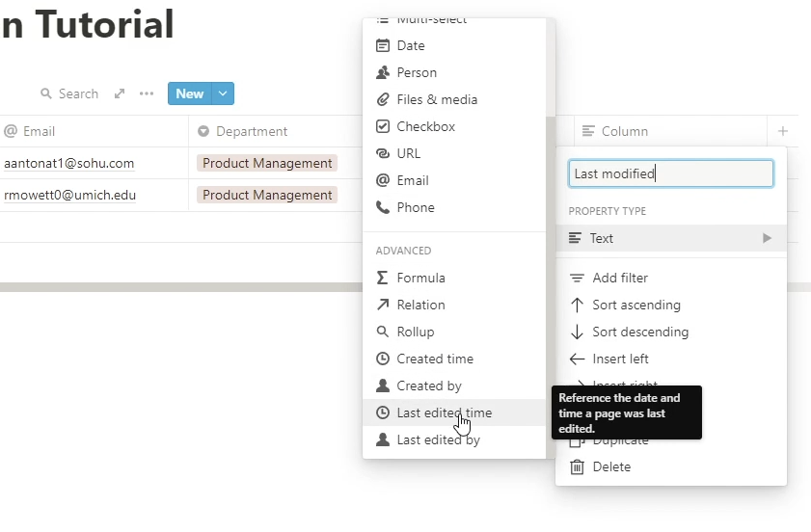Open aantonat1@sohu.com email cell
The image size is (811, 532).
[94, 164]
